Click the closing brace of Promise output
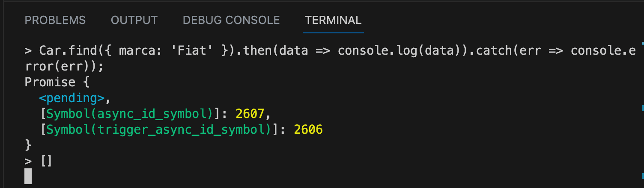The height and width of the screenshot is (188, 644). (x=28, y=145)
